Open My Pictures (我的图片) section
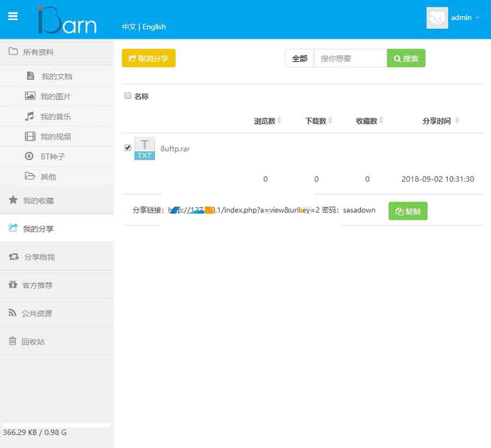 tap(55, 97)
